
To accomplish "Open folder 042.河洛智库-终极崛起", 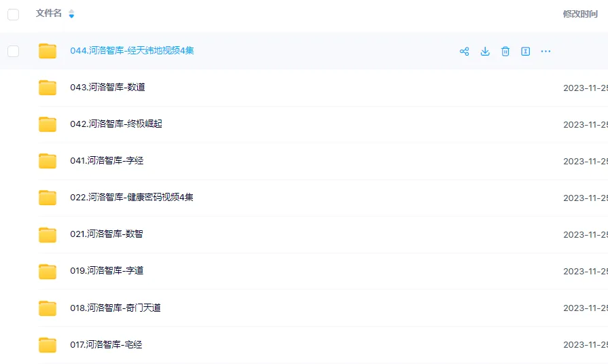I will point(116,124).
